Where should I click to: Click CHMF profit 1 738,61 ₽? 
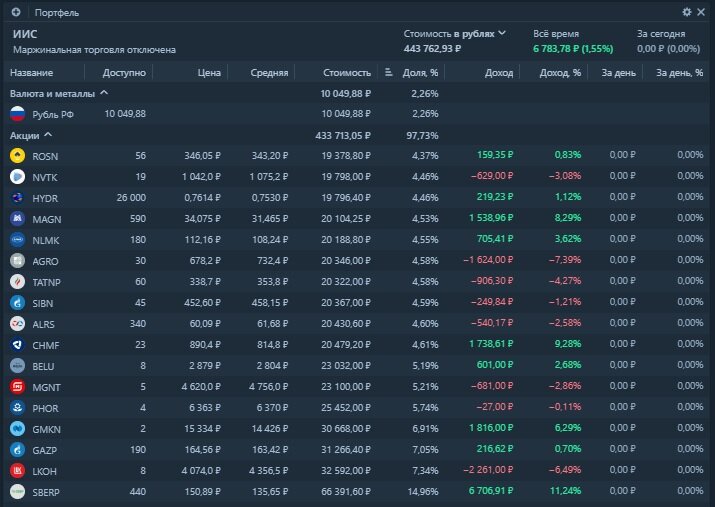point(491,343)
